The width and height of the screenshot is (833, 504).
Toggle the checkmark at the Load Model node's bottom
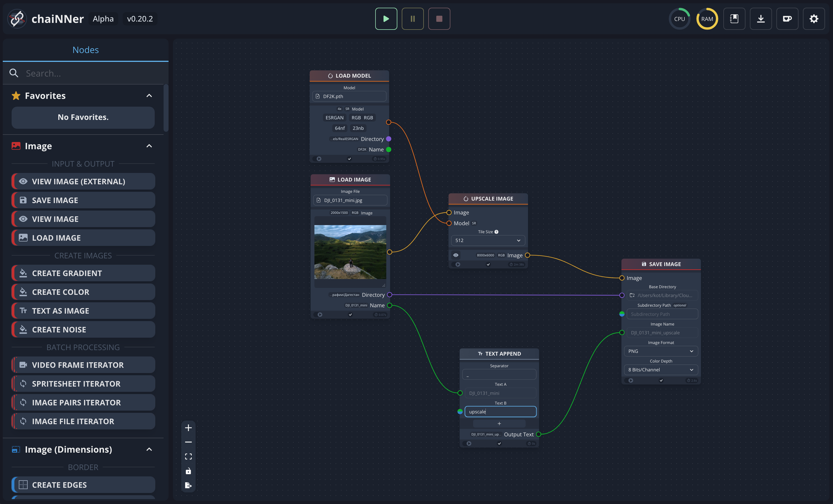click(x=349, y=159)
